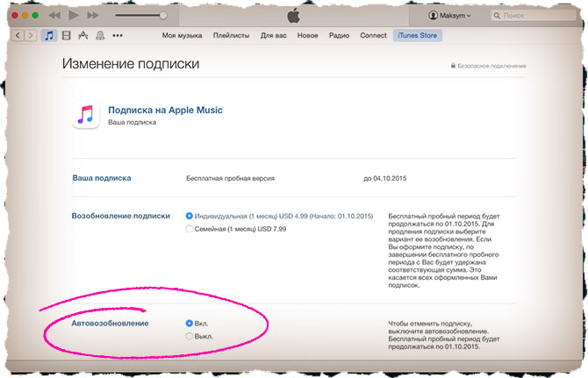Click the Безопасное подключение lock icon
The width and height of the screenshot is (588, 378).
coord(453,66)
